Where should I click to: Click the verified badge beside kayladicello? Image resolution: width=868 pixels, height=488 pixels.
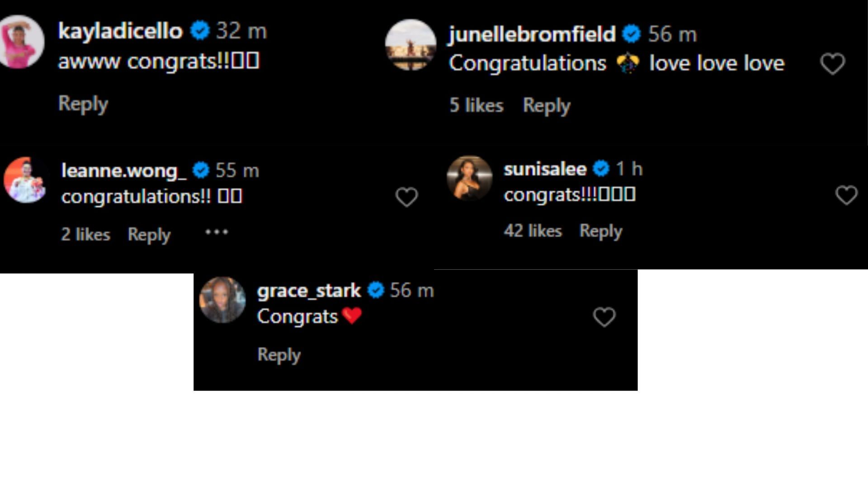click(x=199, y=31)
